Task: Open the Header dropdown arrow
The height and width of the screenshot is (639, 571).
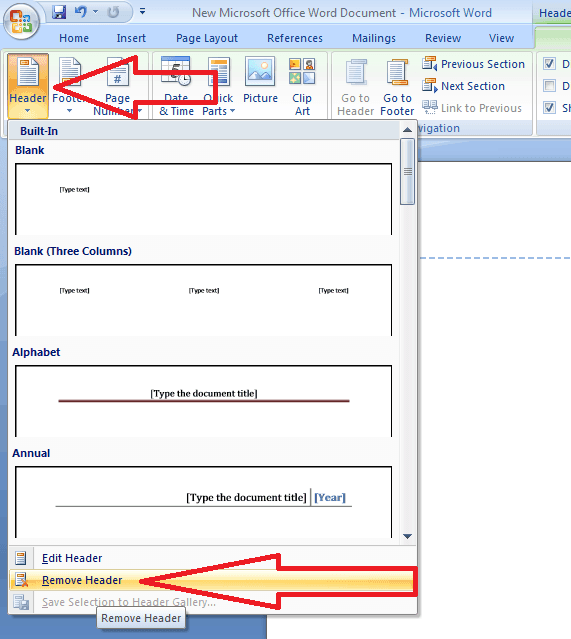Action: (x=27, y=111)
